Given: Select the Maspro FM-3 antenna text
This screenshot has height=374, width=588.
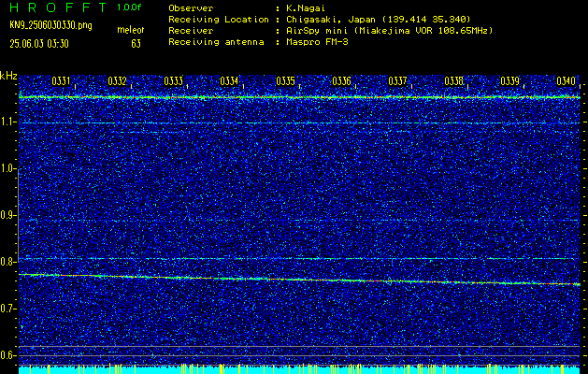Looking at the screenshot, I should click(x=317, y=42).
